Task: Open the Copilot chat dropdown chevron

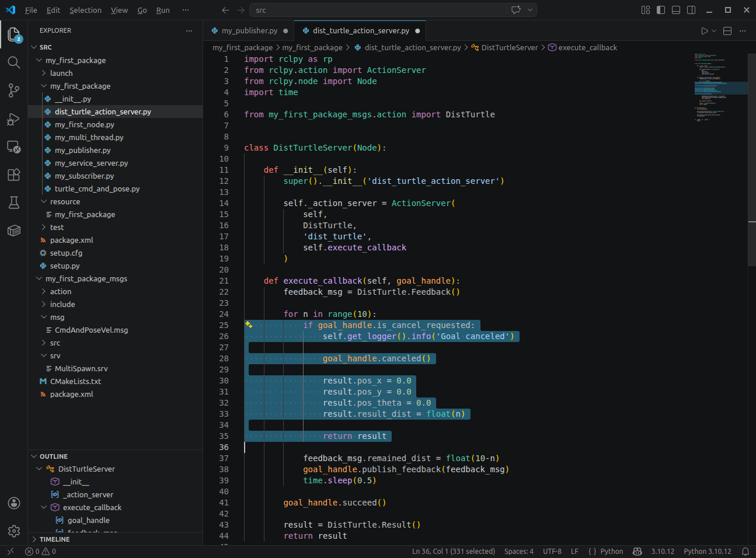Action: [530, 10]
